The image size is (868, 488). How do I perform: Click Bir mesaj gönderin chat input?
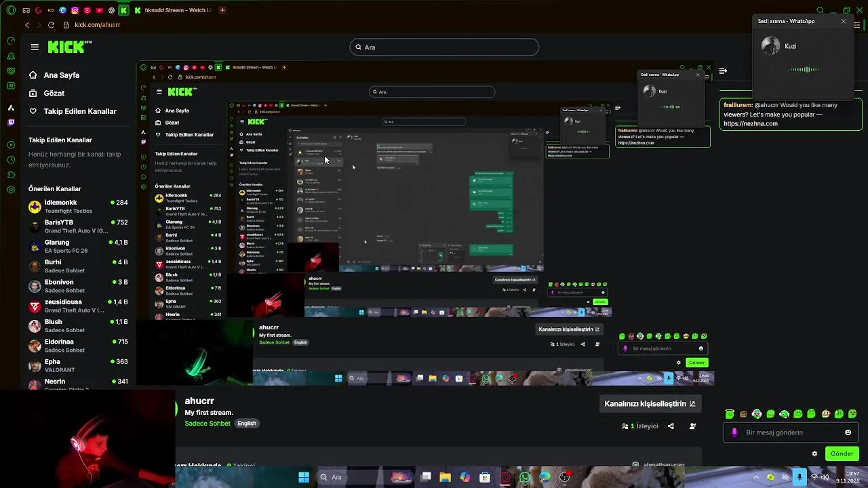click(791, 432)
